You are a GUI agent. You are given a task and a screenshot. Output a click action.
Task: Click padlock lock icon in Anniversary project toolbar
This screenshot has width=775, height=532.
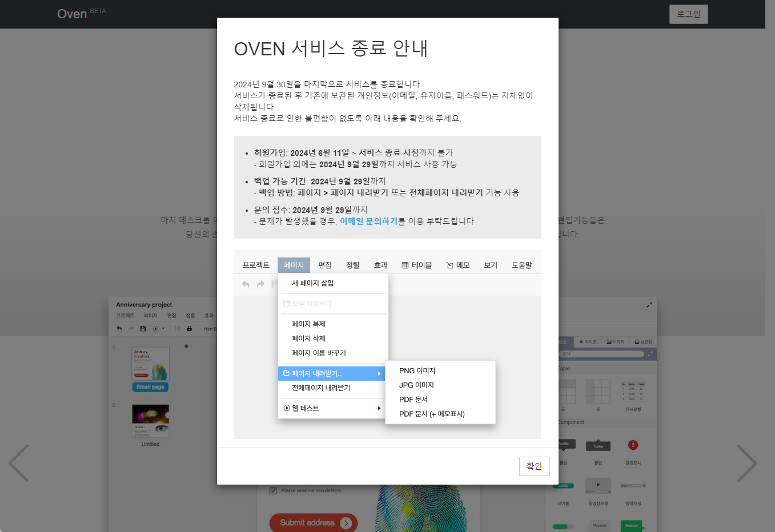(190, 329)
